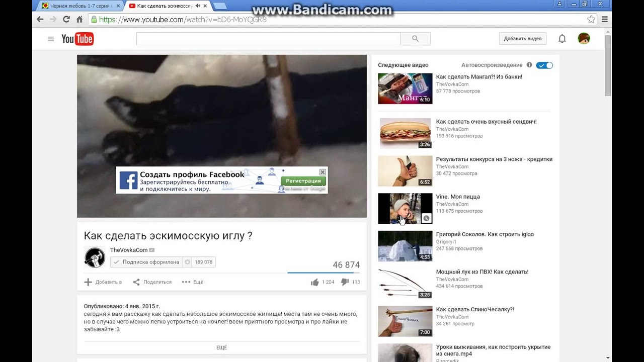This screenshot has width=644, height=362.
Task: Open the browser home page icon
Action: (x=79, y=20)
